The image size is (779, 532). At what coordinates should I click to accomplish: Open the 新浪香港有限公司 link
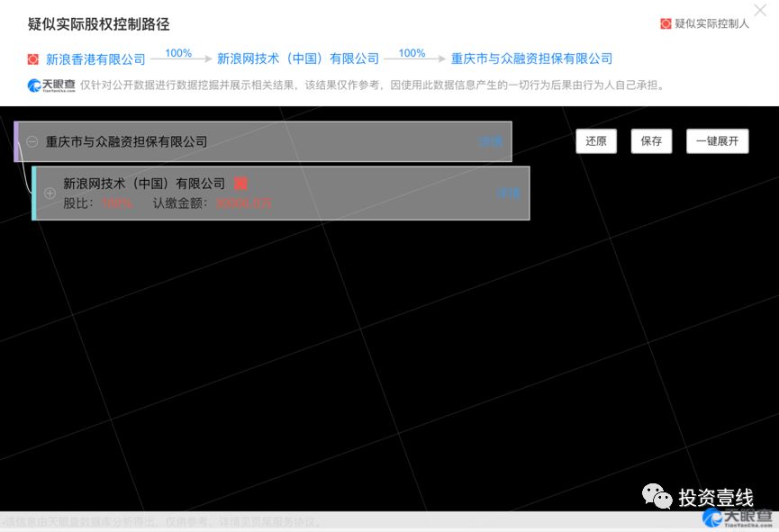coord(95,59)
